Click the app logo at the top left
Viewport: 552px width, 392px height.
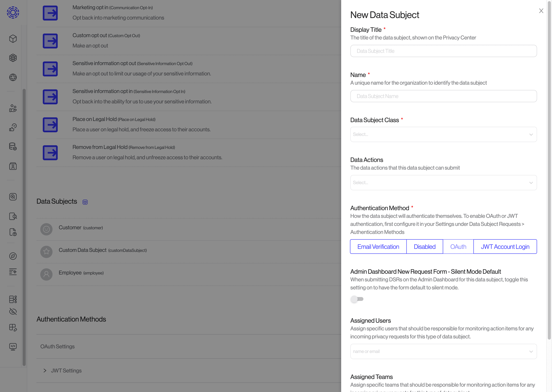[13, 12]
